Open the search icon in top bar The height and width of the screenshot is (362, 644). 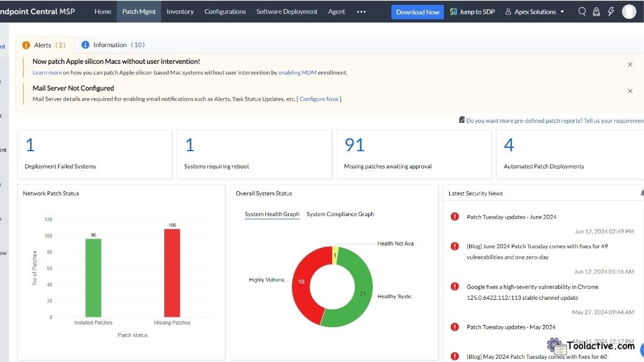[x=582, y=11]
